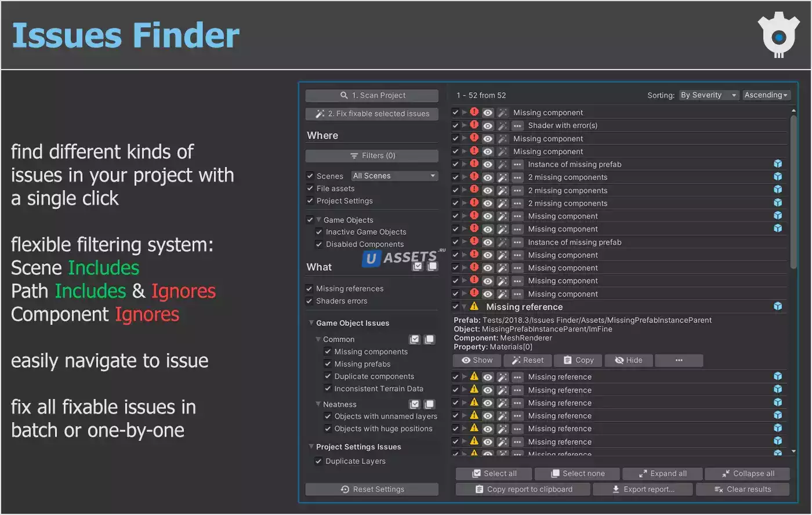Click the results list scrollbar down arrow

793,451
